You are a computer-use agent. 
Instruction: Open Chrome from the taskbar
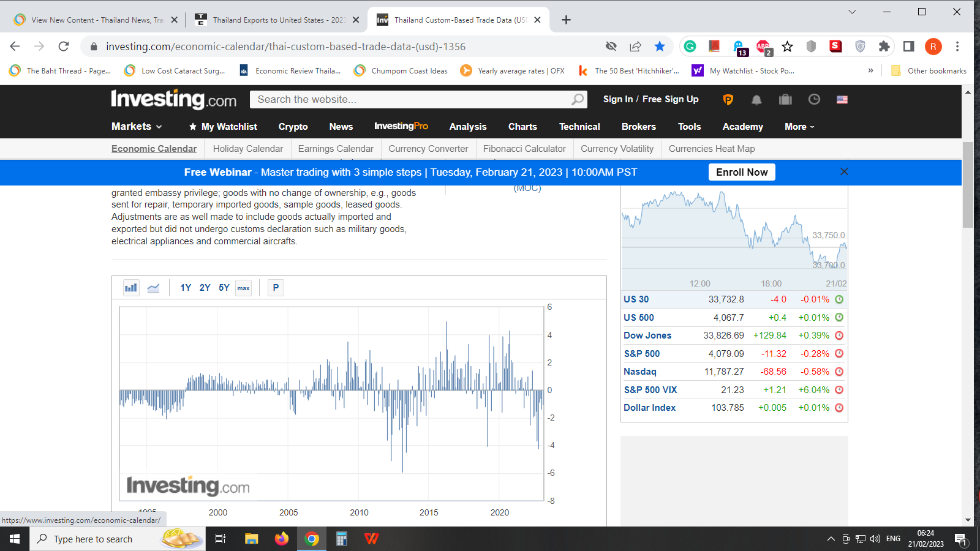point(312,539)
